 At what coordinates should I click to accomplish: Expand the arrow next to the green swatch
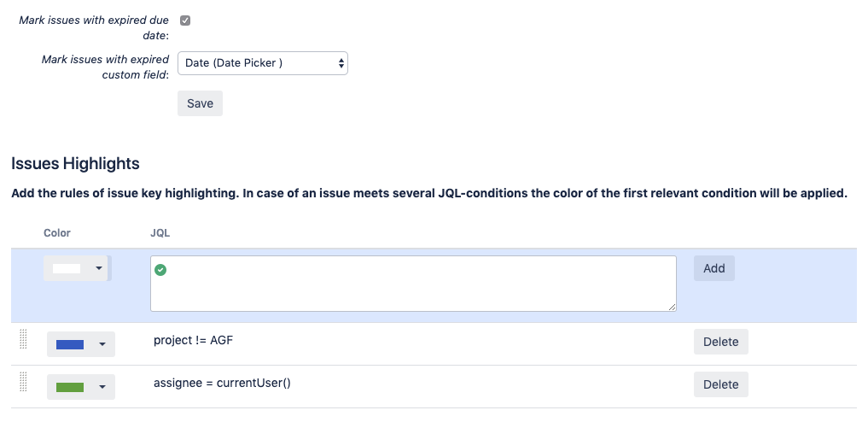coord(102,387)
